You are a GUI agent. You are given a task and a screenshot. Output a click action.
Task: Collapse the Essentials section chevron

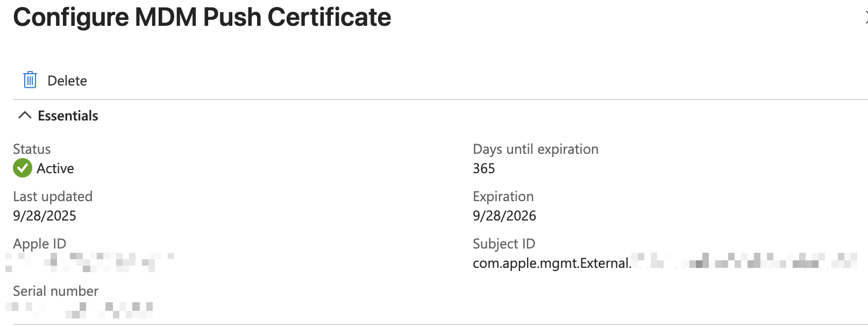click(x=24, y=115)
